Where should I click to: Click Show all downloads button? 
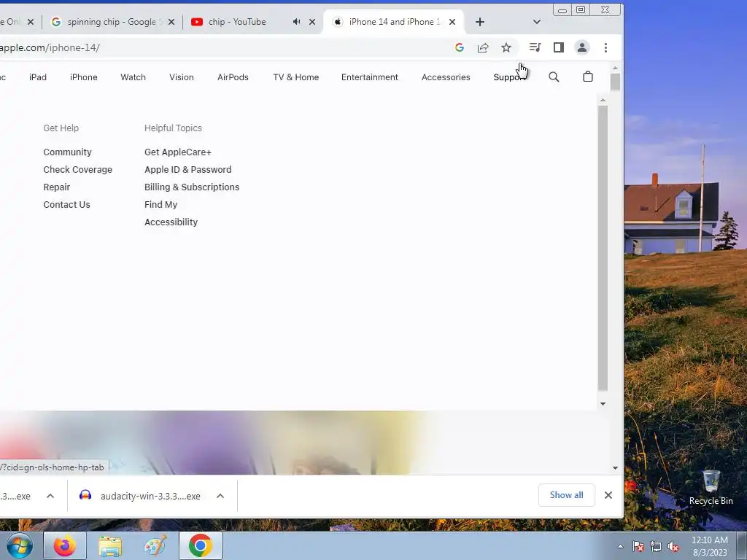[x=566, y=495]
